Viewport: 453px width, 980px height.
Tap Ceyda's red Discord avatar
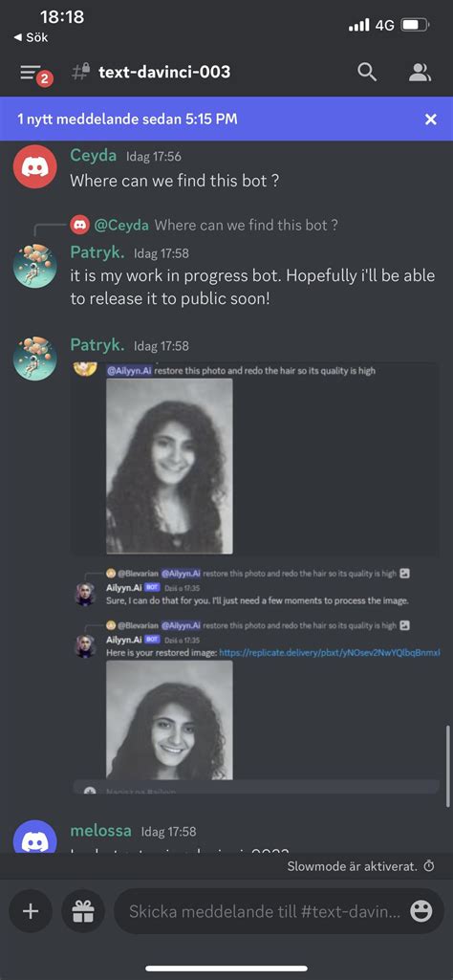(x=35, y=166)
